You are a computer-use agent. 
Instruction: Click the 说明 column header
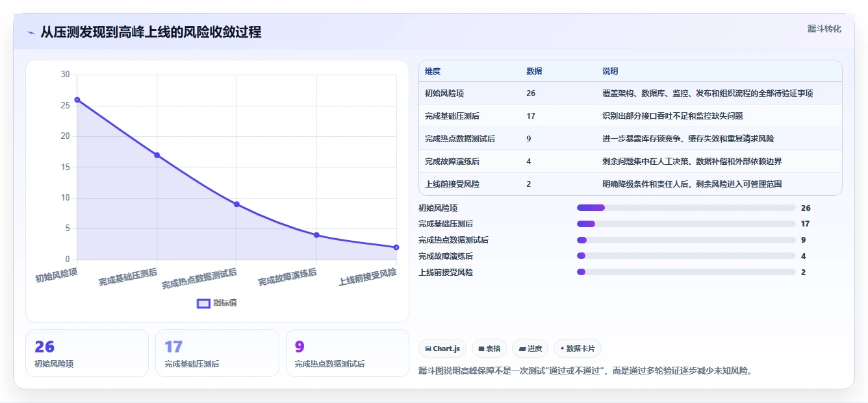[x=610, y=71]
